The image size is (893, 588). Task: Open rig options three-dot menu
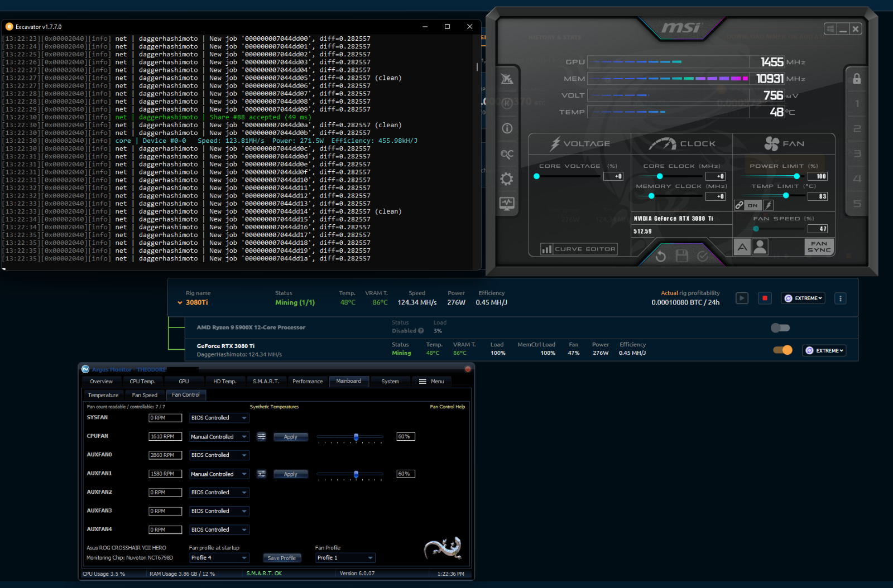point(841,298)
